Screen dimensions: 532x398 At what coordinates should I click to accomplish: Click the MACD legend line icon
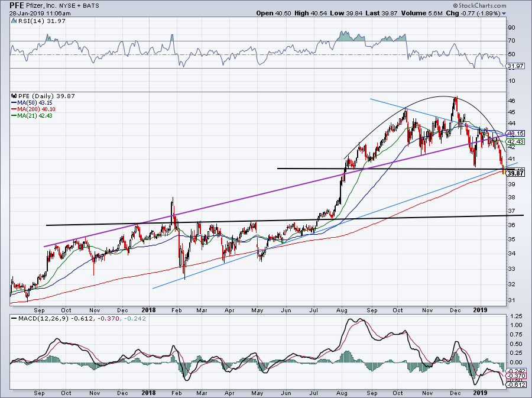pyautogui.click(x=14, y=318)
